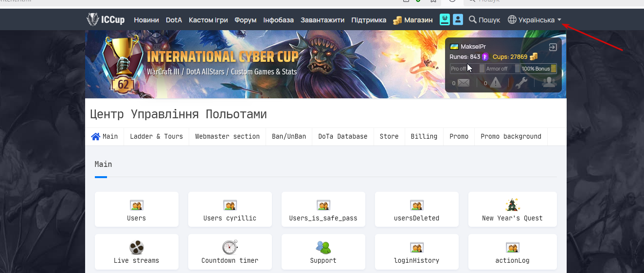The height and width of the screenshot is (273, 644).
Task: Open the actionLog card
Action: point(513,252)
